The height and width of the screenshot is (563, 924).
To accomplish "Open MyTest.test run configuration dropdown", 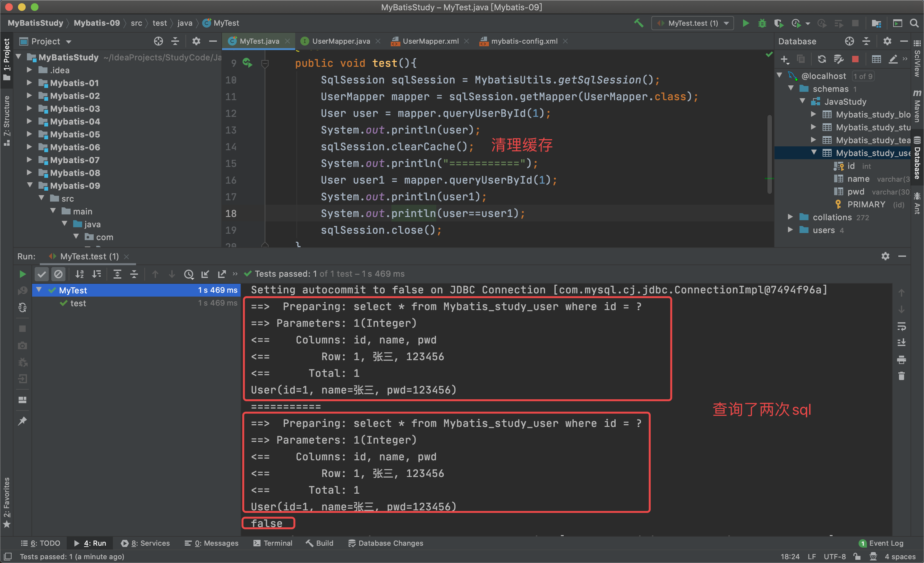I will pyautogui.click(x=692, y=23).
